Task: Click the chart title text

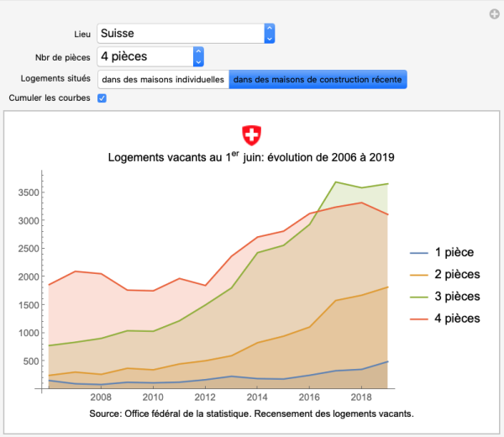Action: coord(251,157)
